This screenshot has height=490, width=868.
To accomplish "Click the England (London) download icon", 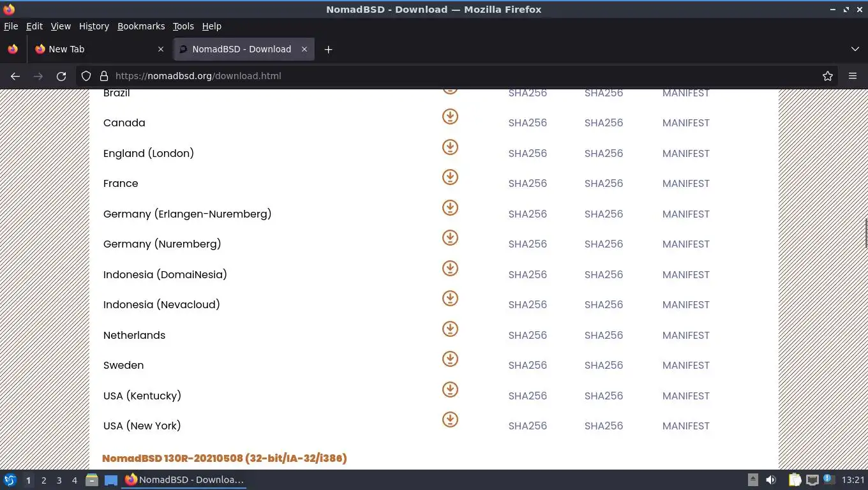I will coord(450,147).
